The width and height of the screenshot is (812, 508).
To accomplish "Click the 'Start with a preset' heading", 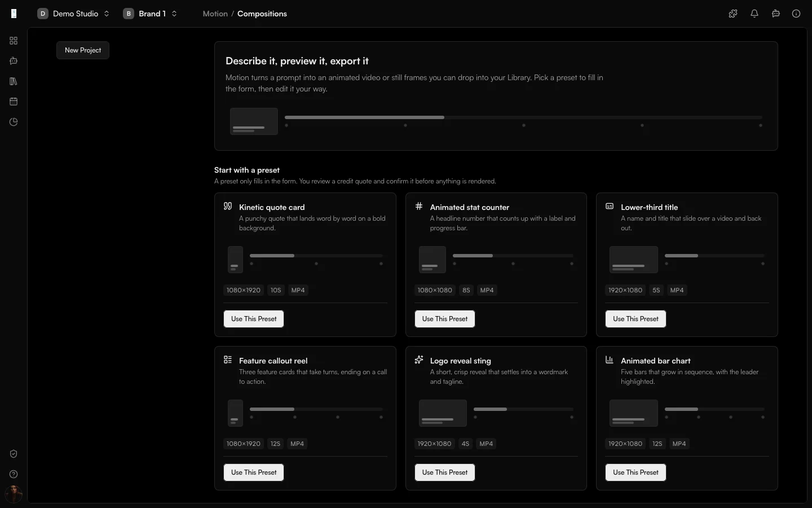I will click(247, 170).
